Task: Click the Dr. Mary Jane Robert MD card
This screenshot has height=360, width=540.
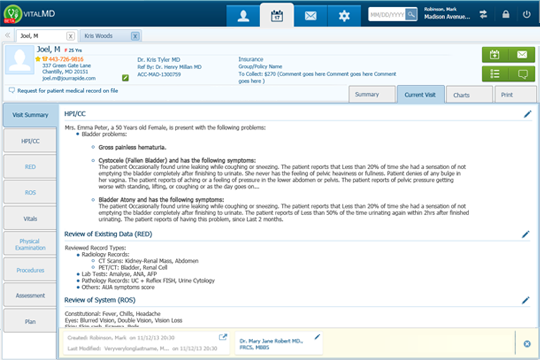Action: [x=279, y=344]
